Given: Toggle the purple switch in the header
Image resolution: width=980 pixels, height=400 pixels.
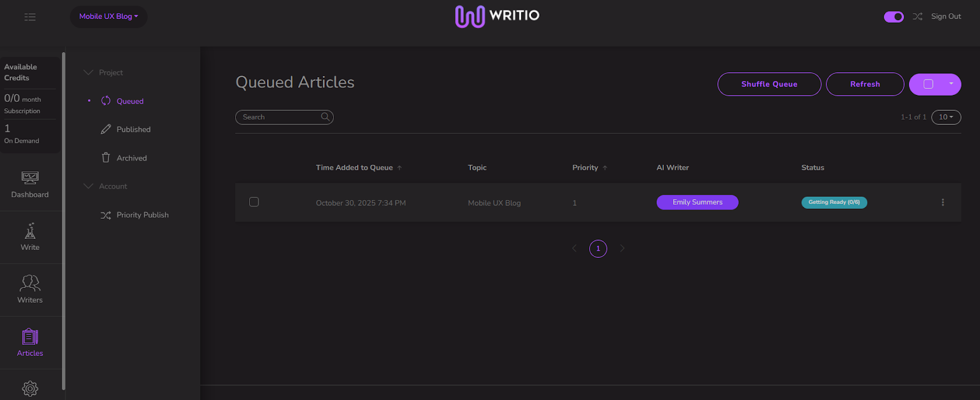Looking at the screenshot, I should (x=894, y=17).
